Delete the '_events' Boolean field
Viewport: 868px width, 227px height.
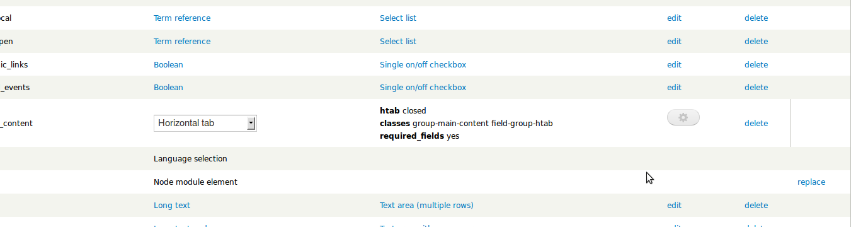(756, 88)
